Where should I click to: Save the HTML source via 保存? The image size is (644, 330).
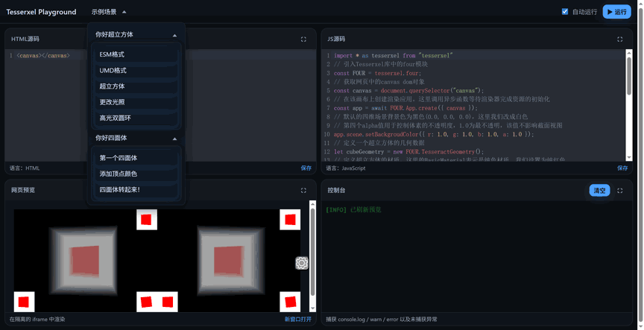pyautogui.click(x=306, y=168)
